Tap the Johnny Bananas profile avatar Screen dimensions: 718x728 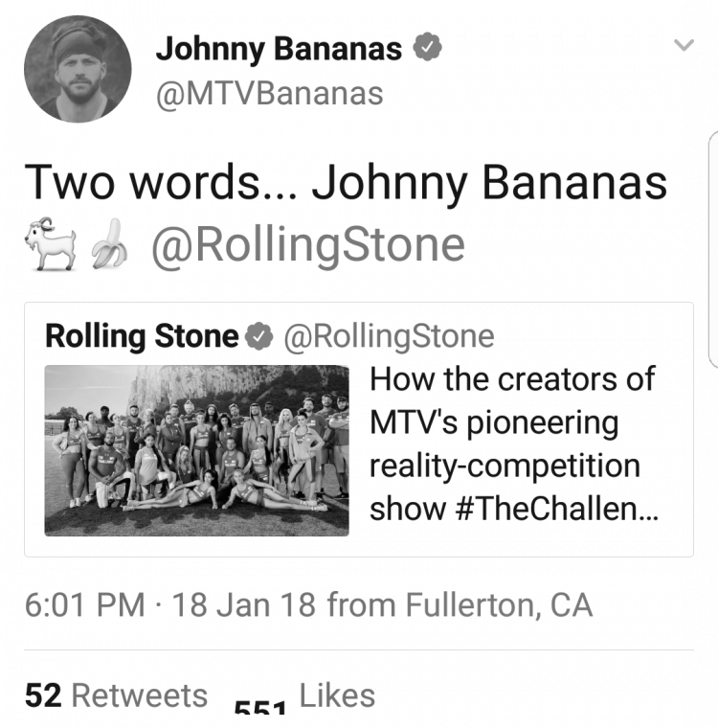pyautogui.click(x=78, y=69)
